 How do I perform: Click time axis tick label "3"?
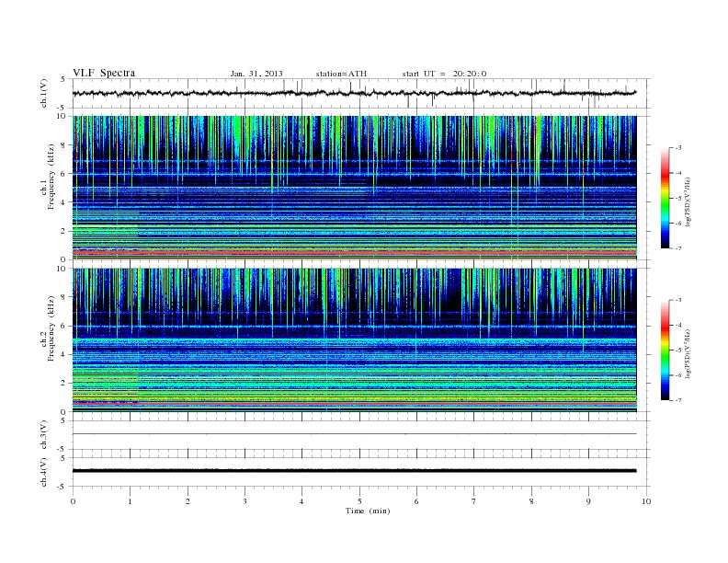(245, 501)
